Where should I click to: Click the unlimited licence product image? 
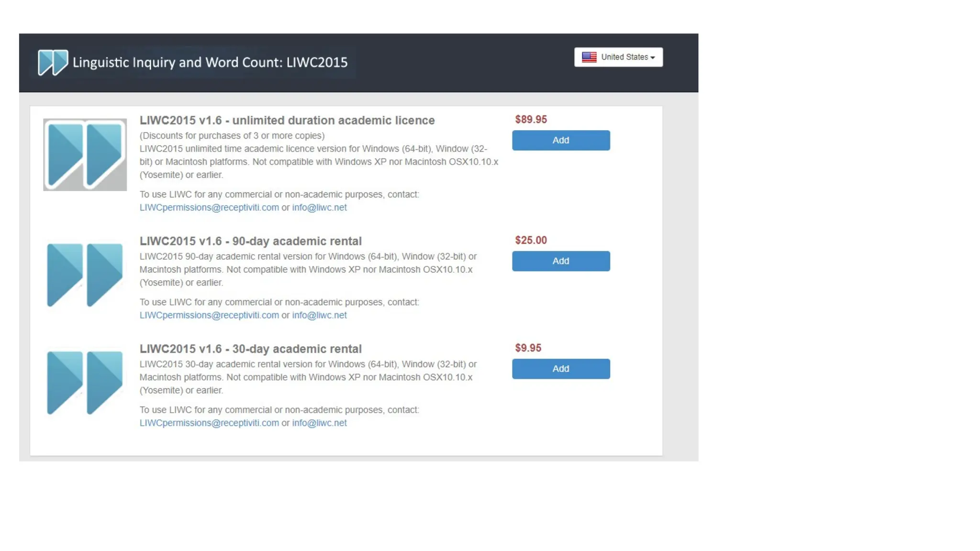(x=85, y=154)
